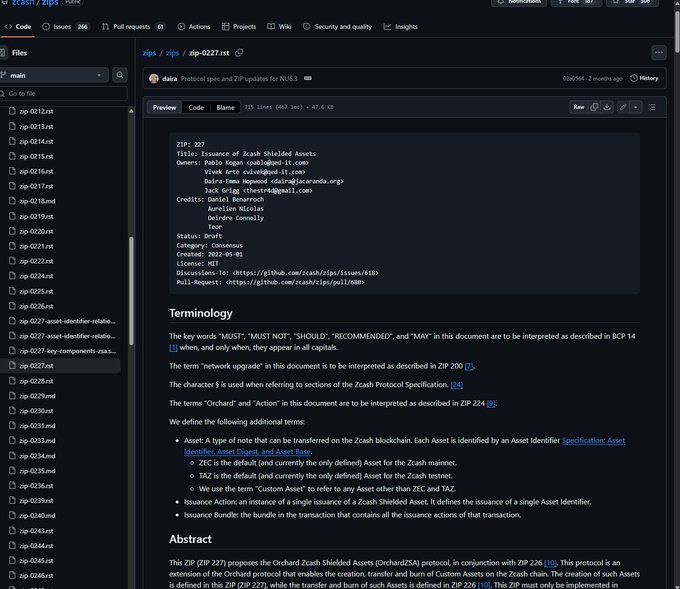
Task: Click the pull requests count badge 61
Action: click(x=160, y=26)
